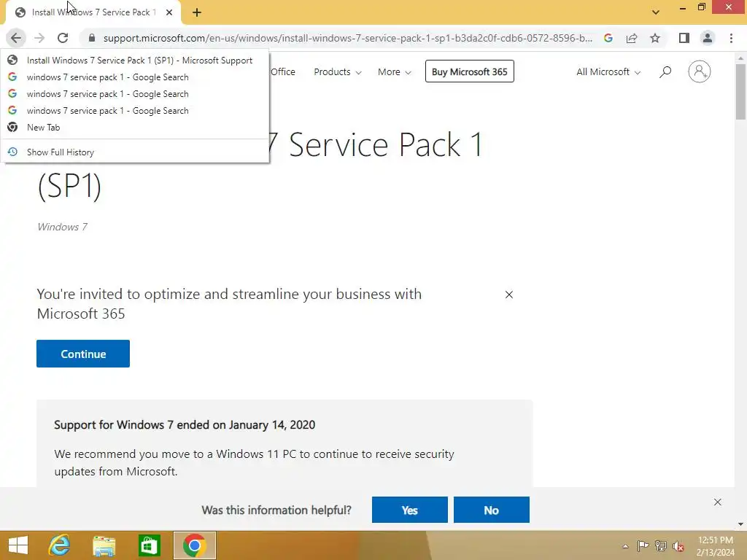Launch Internet Explorer from taskbar
Image resolution: width=747 pixels, height=560 pixels.
[x=60, y=545]
